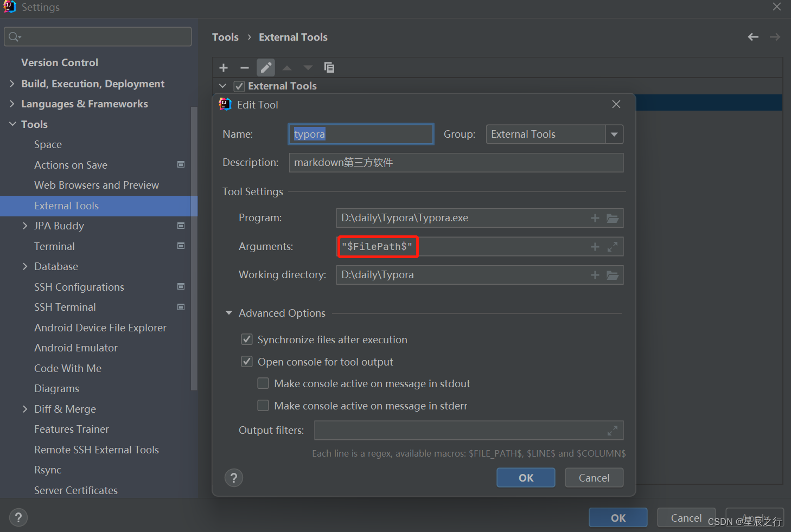Expand JPA Buddy node
Viewport: 791px width, 532px height.
point(25,226)
